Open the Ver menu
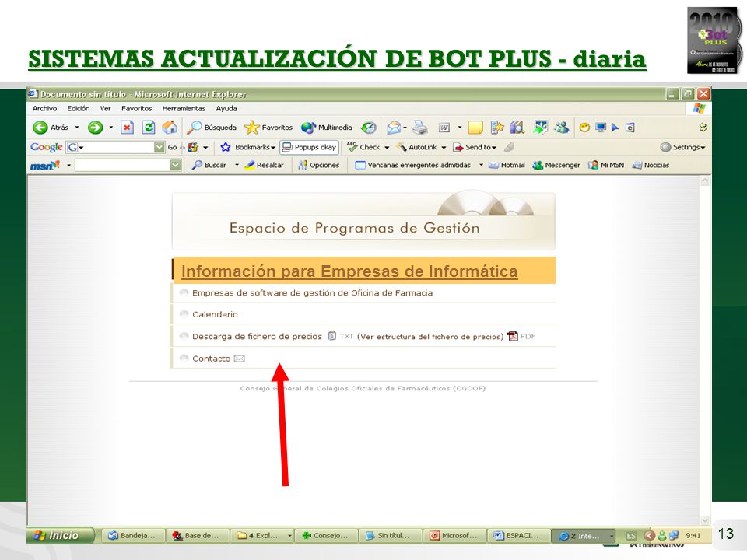747x560 pixels. point(105,109)
